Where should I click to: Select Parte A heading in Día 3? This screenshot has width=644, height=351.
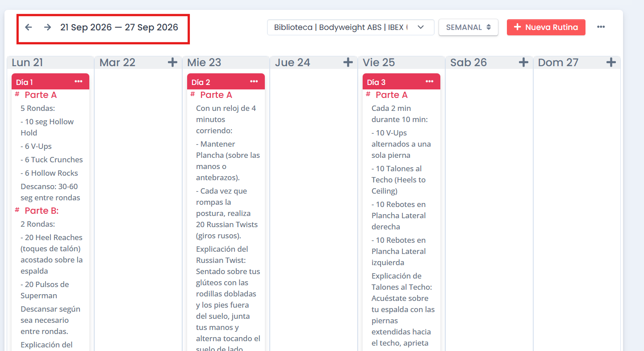point(392,95)
